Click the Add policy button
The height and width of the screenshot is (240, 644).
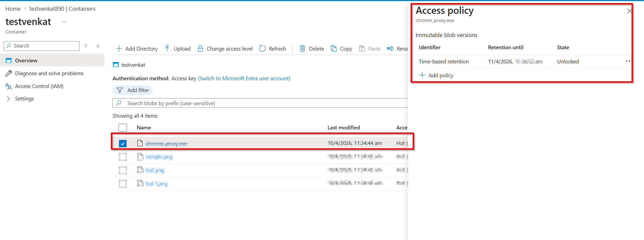[x=436, y=75]
